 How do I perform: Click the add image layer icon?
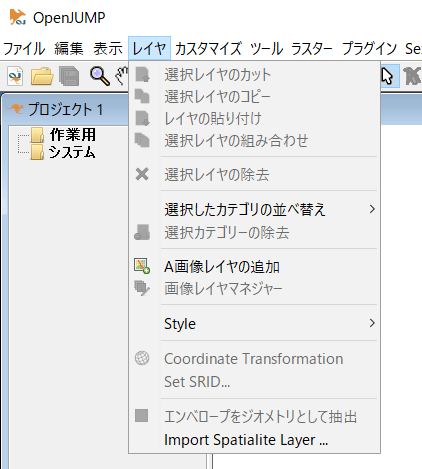(142, 266)
